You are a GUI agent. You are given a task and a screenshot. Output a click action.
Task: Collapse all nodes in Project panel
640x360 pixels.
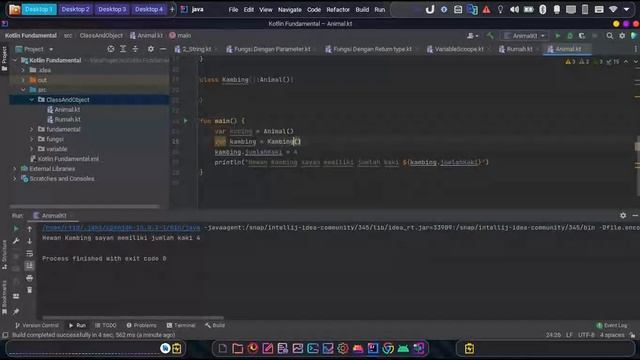(135, 49)
